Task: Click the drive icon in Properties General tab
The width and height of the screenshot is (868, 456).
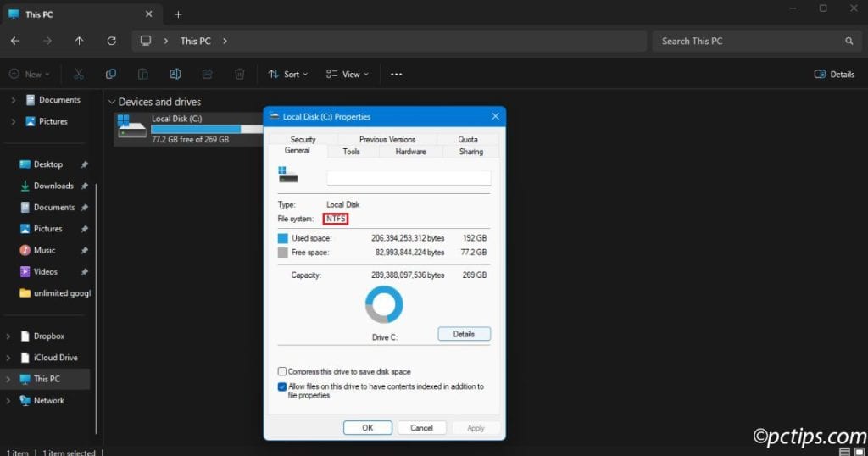Action: tap(288, 175)
